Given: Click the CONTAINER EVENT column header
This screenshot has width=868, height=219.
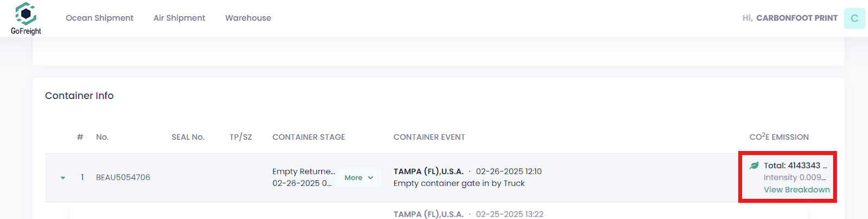Looking at the screenshot, I should pyautogui.click(x=429, y=137).
